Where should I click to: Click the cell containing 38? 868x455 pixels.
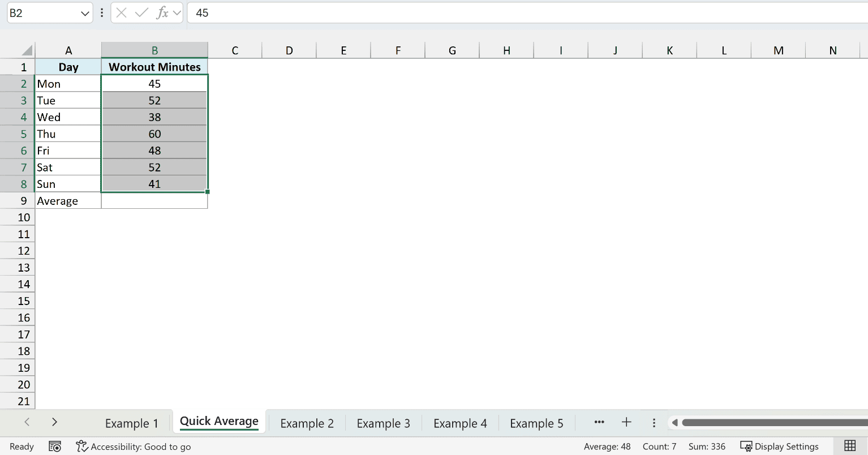[154, 117]
